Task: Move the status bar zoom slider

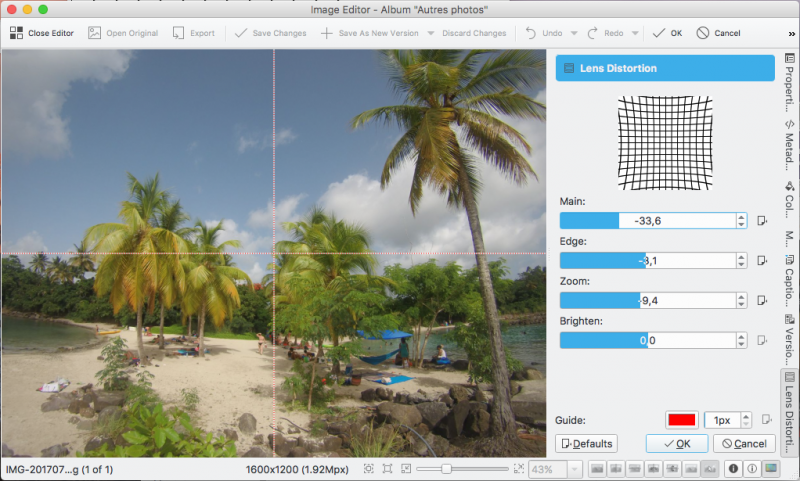Action: point(446,469)
